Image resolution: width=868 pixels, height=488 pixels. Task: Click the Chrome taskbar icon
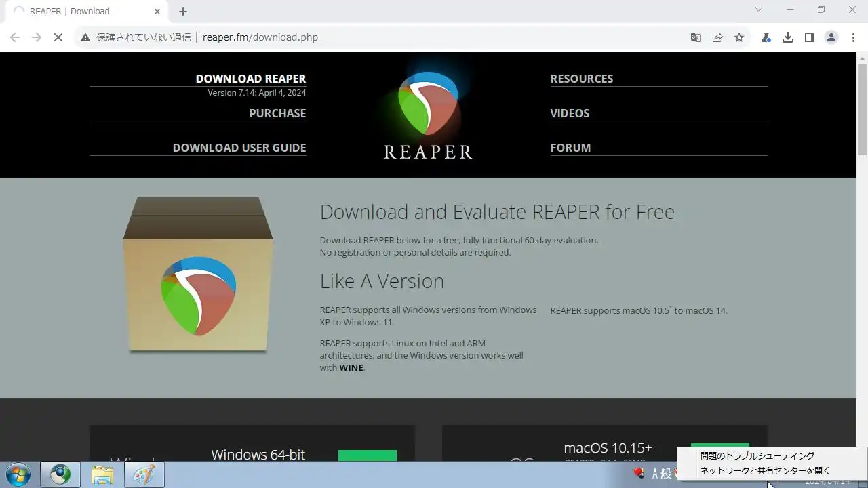point(60,475)
